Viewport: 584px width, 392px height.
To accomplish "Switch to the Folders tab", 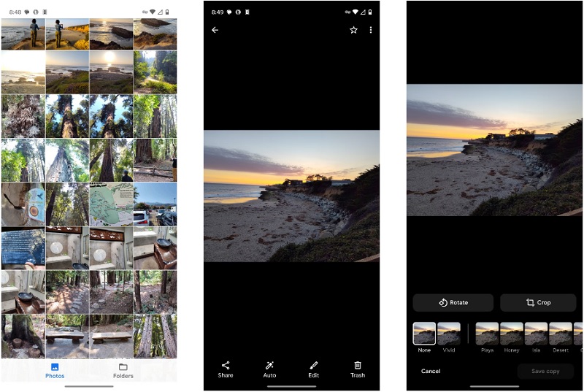I will pyautogui.click(x=123, y=371).
